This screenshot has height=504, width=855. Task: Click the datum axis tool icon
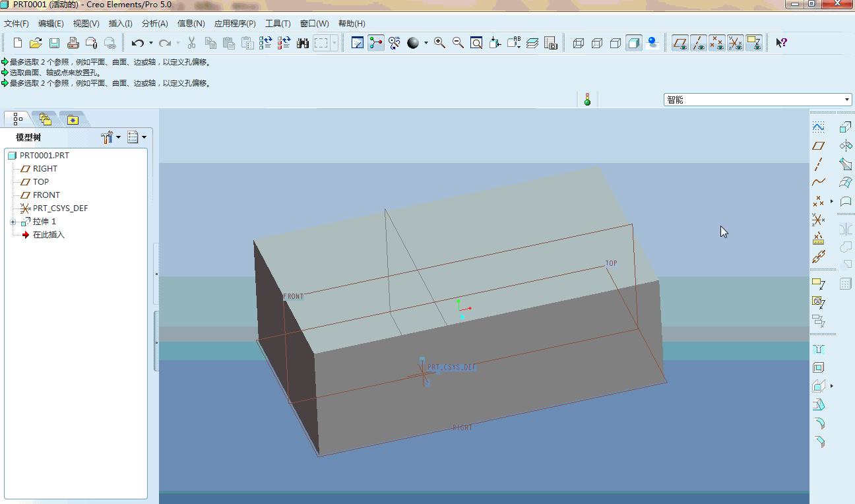point(818,164)
